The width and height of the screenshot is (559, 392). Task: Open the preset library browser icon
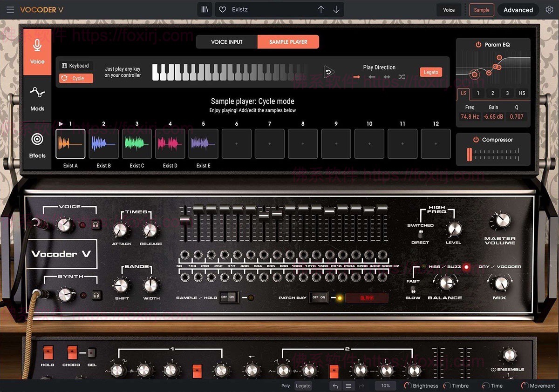pyautogui.click(x=205, y=9)
